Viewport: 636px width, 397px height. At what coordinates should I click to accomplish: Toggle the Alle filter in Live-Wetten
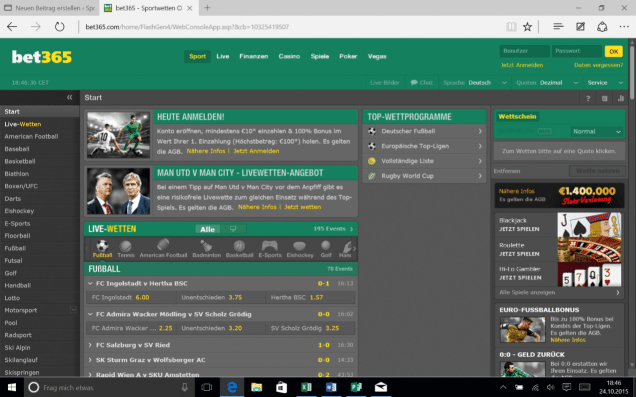207,229
